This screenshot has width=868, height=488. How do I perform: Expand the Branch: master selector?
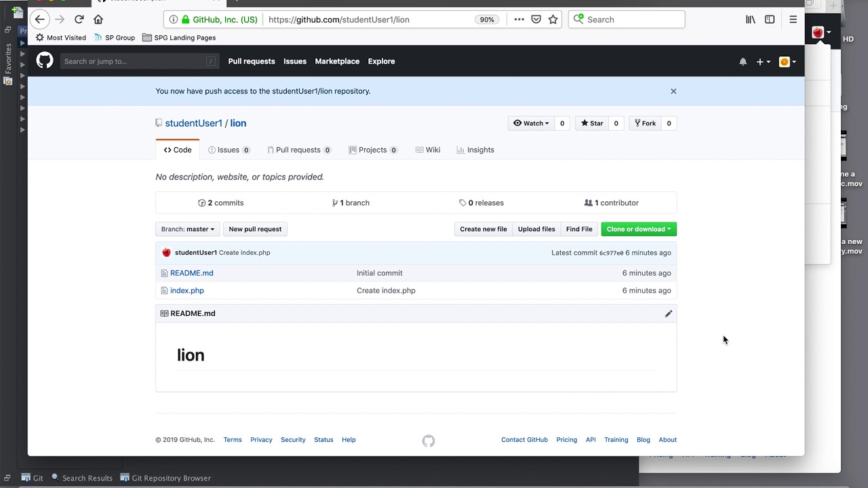pyautogui.click(x=187, y=229)
